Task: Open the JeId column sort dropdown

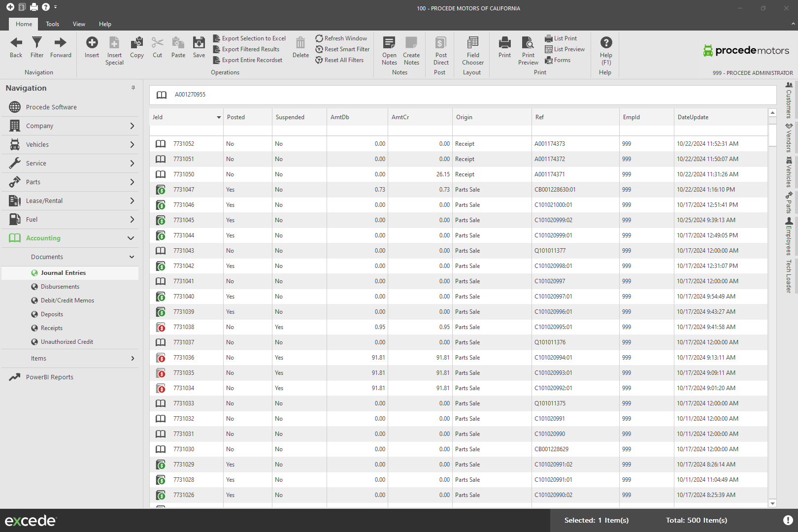Action: click(x=219, y=117)
